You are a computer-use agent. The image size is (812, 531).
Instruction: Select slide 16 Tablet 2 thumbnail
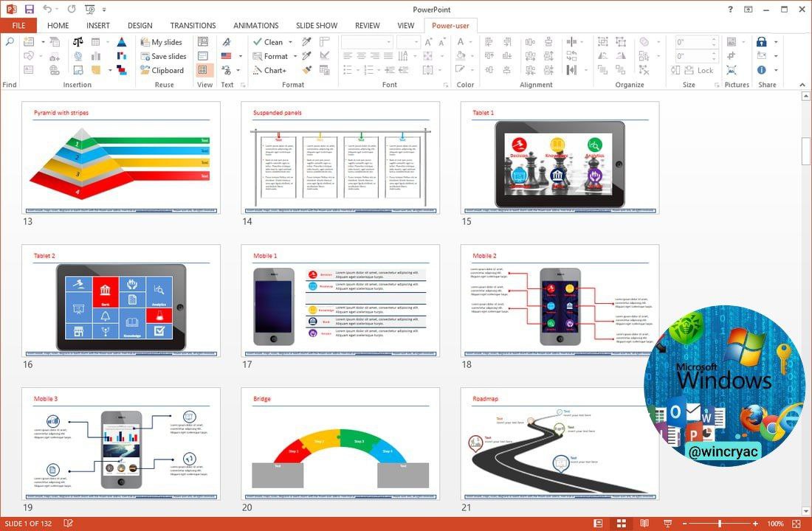120,301
